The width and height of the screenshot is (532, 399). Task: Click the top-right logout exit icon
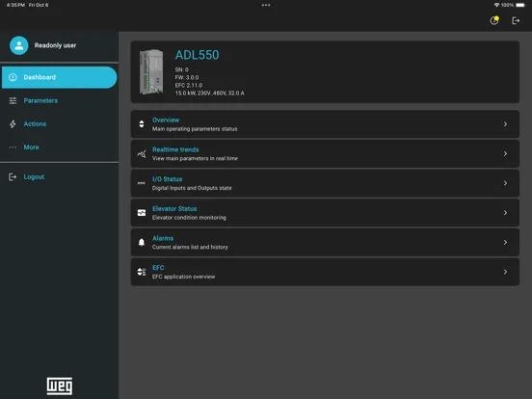tap(516, 20)
